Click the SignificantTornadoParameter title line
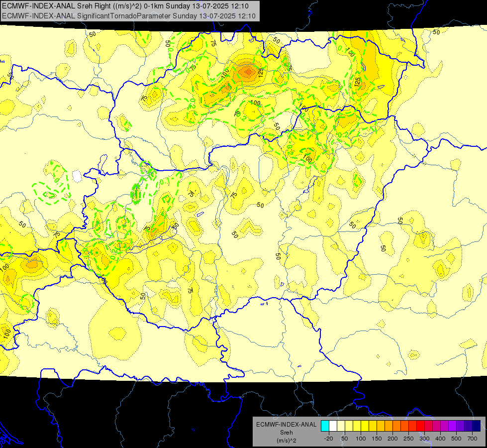Viewport: 487px width, 448px height. point(128,16)
